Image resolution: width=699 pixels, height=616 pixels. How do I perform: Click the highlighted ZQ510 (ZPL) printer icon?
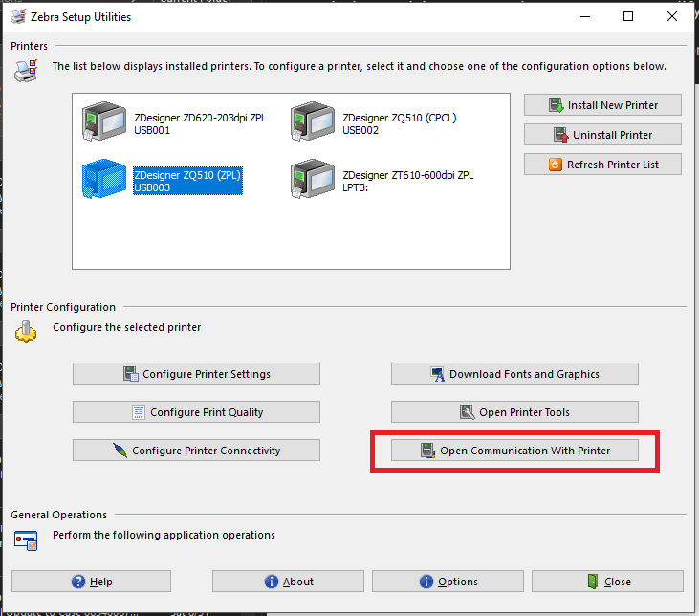coord(104,179)
